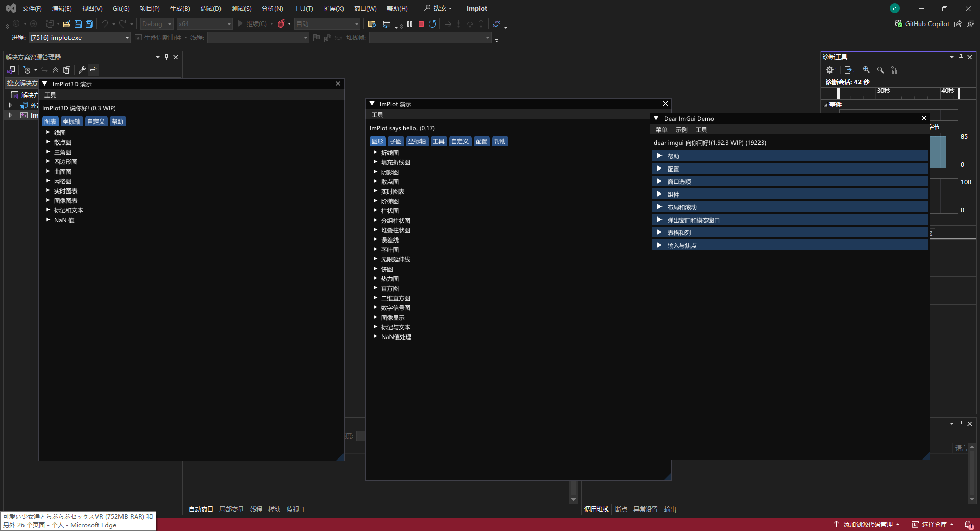Pause debugging with the Break All icon

pyautogui.click(x=410, y=24)
